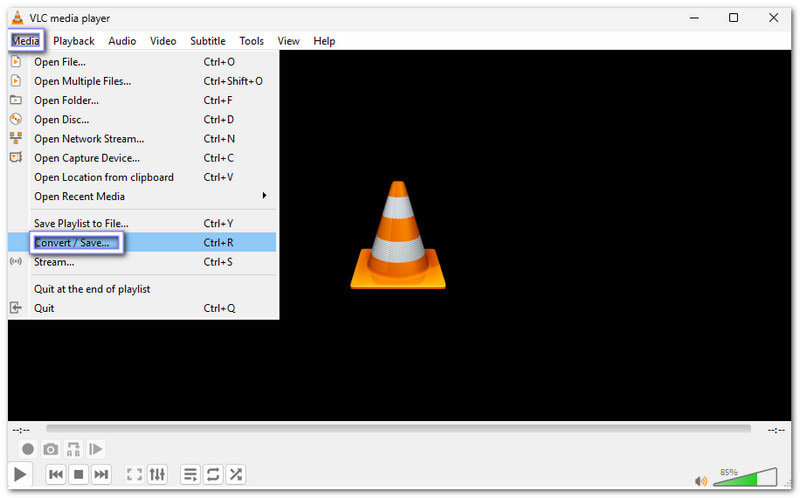Open the playlist view
Viewport: 800px width, 498px height.
coord(190,474)
